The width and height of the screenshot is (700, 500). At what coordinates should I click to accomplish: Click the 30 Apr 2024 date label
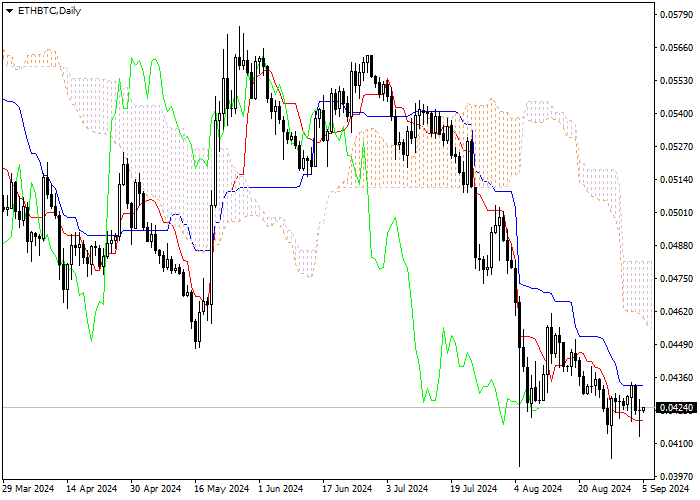tap(156, 489)
